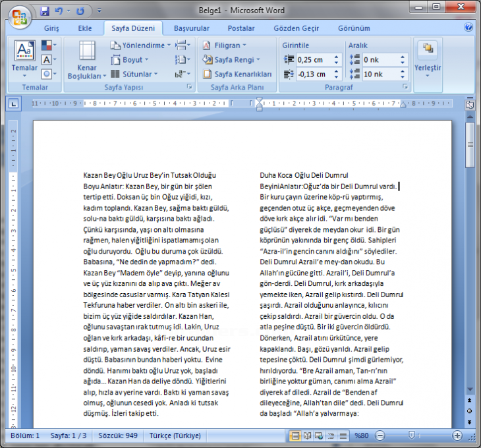Click zoom out minus button
This screenshot has width=481, height=448.
tap(380, 435)
